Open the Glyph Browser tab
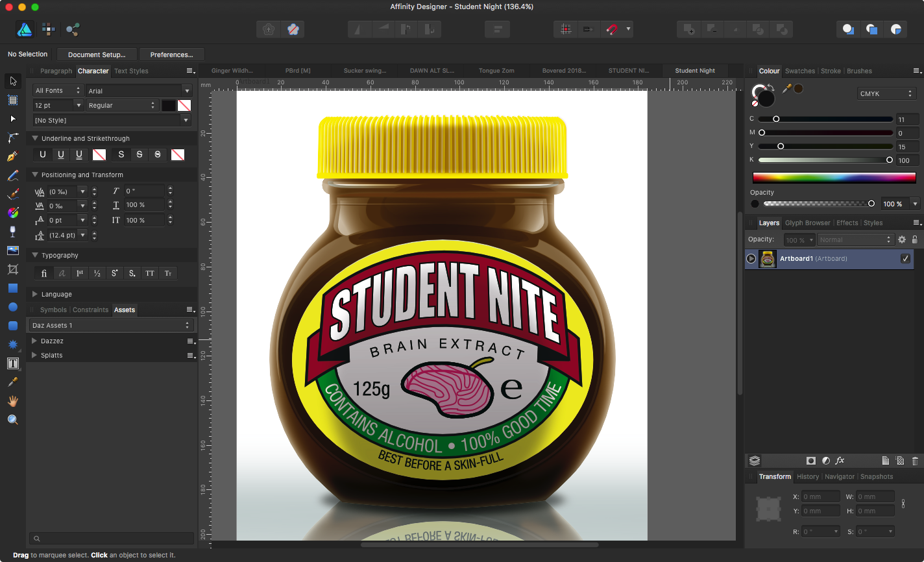924x562 pixels. tap(808, 223)
